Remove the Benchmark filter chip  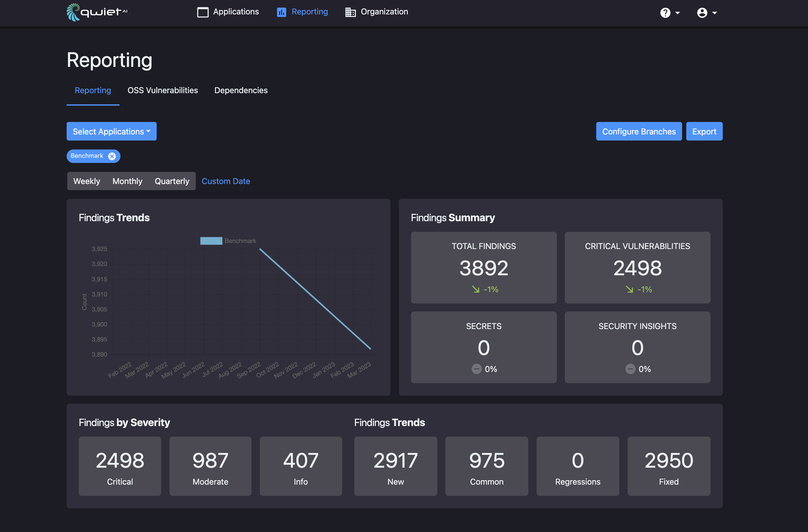tap(112, 156)
